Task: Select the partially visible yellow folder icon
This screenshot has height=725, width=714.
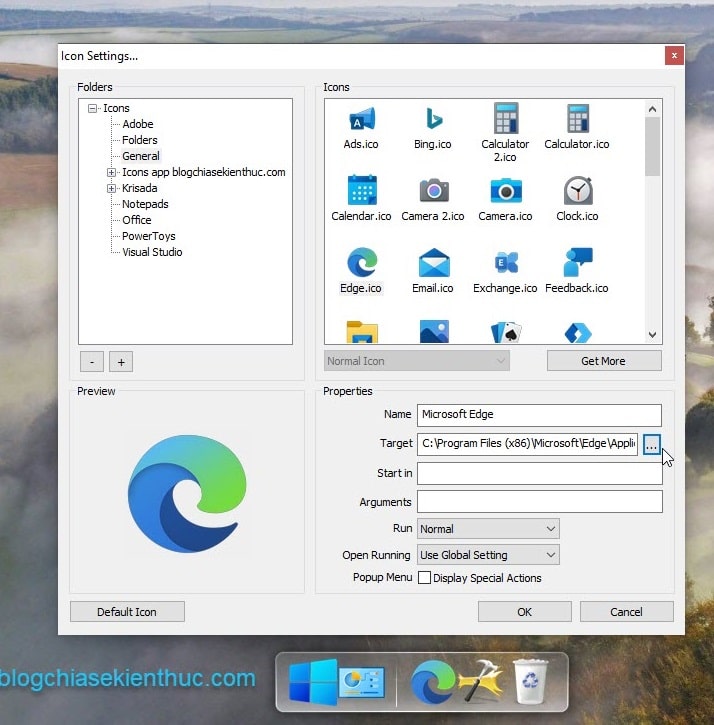Action: pos(362,332)
